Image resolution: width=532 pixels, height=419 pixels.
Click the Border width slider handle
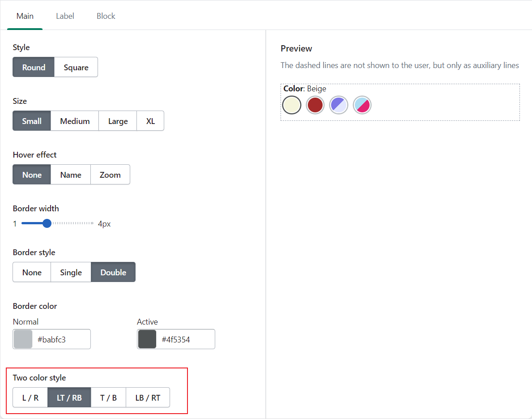click(x=47, y=223)
